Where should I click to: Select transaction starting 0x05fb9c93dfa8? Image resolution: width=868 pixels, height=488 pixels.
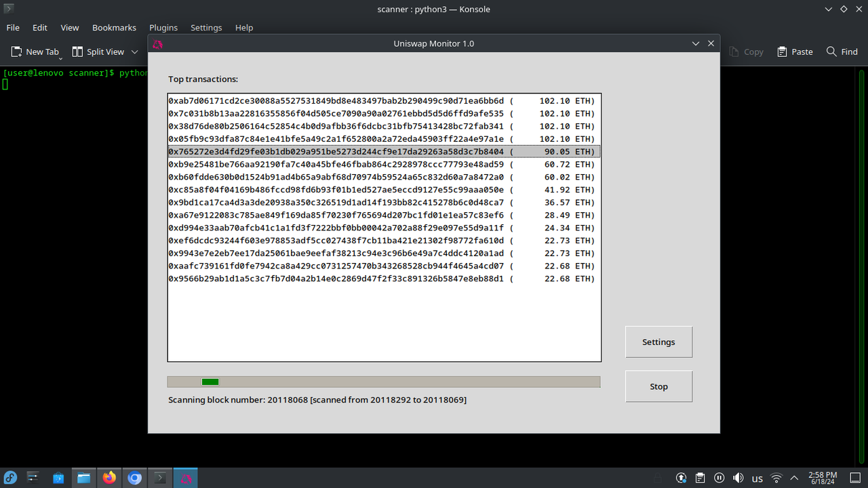[384, 139]
